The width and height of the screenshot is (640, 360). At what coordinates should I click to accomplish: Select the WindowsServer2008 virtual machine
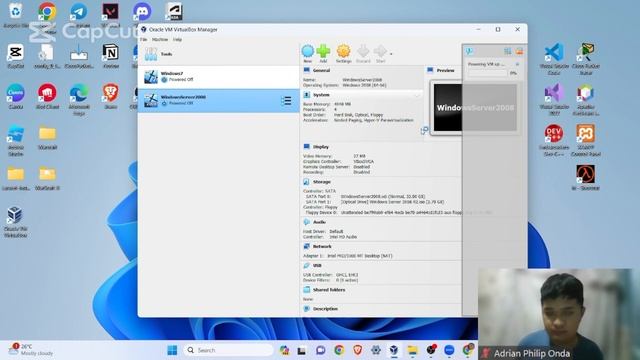click(219, 100)
